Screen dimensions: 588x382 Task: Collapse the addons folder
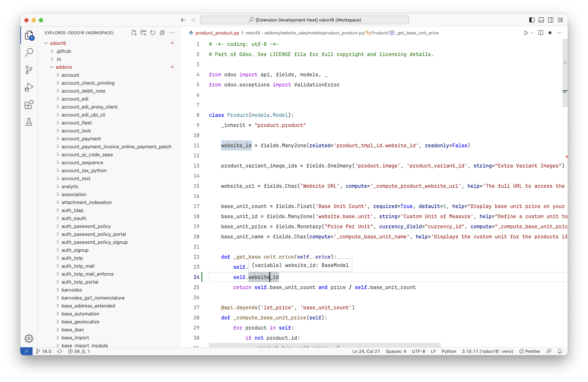tap(64, 67)
